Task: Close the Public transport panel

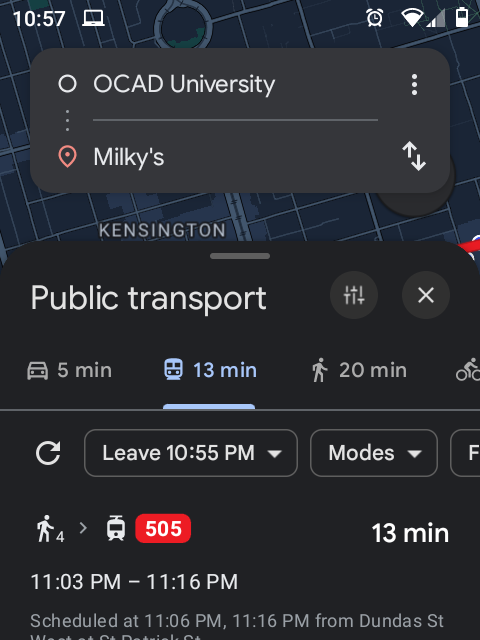Action: 426,295
